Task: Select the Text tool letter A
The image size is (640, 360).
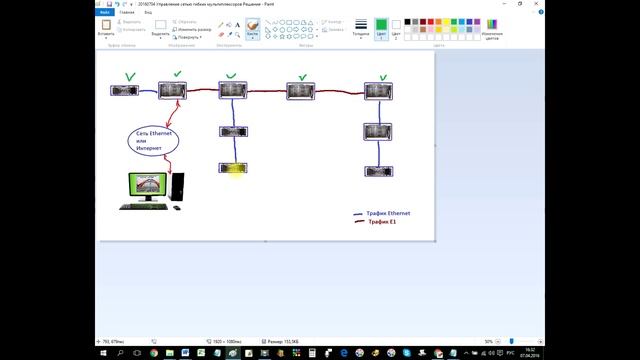Action: pyautogui.click(x=237, y=25)
